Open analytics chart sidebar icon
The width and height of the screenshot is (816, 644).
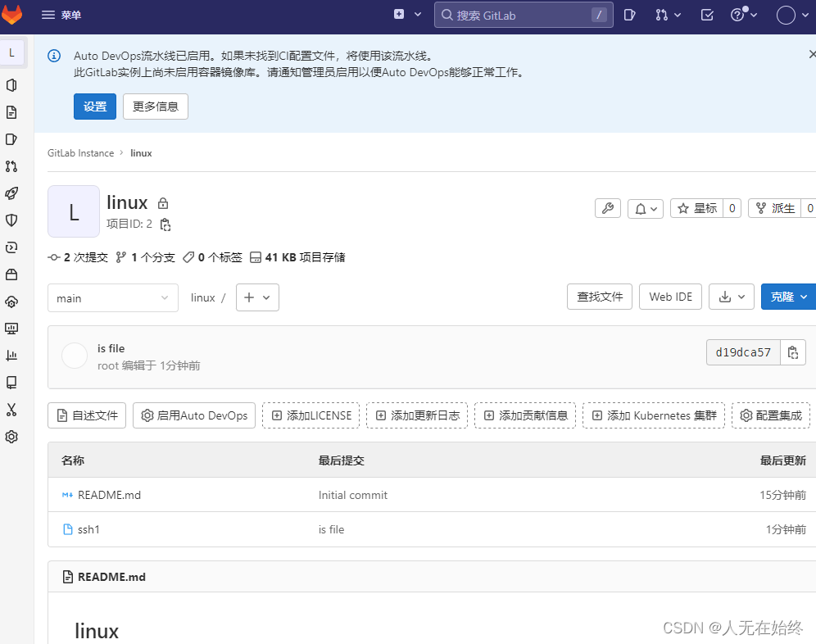(x=11, y=356)
